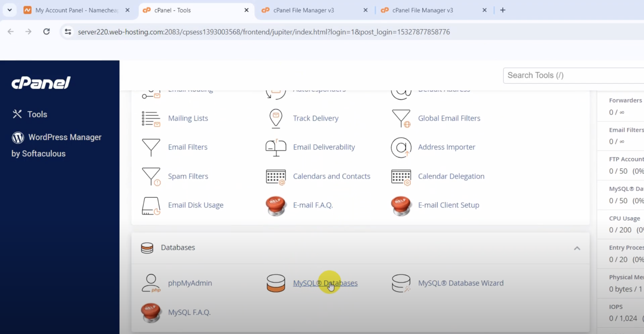Open the E-mail F.A.Q. link
644x334 pixels.
point(313,205)
